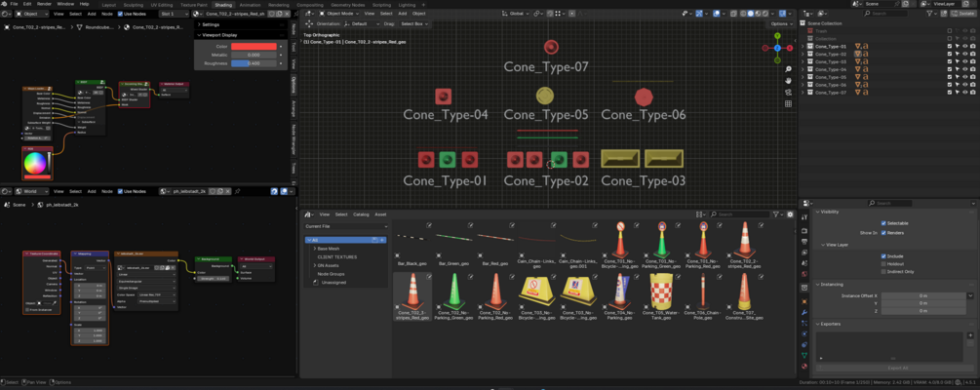Adjust the Metallic slider in Viewport Display
The image size is (980, 390).
click(254, 55)
